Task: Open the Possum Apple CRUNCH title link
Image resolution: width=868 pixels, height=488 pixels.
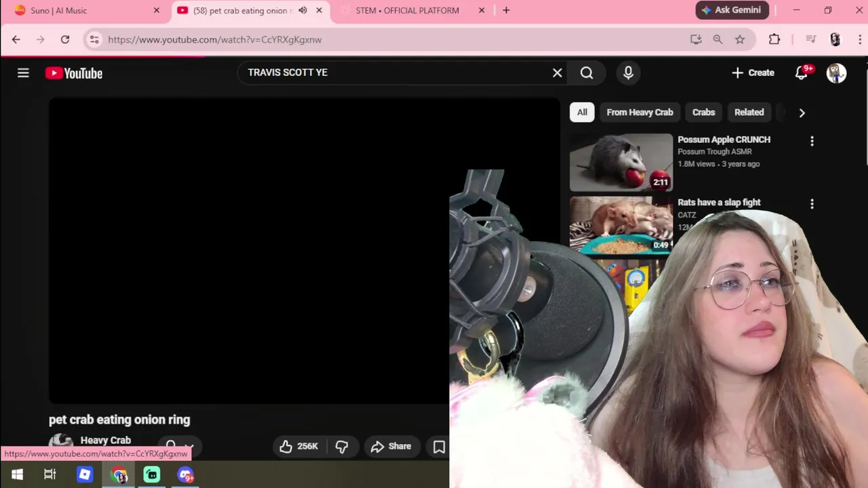Action: 724,140
